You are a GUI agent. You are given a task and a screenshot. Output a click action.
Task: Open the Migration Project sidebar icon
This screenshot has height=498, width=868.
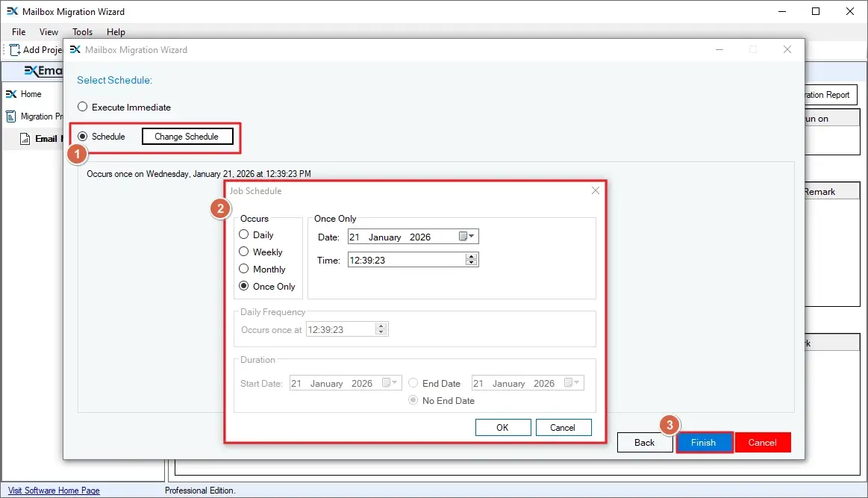point(10,116)
